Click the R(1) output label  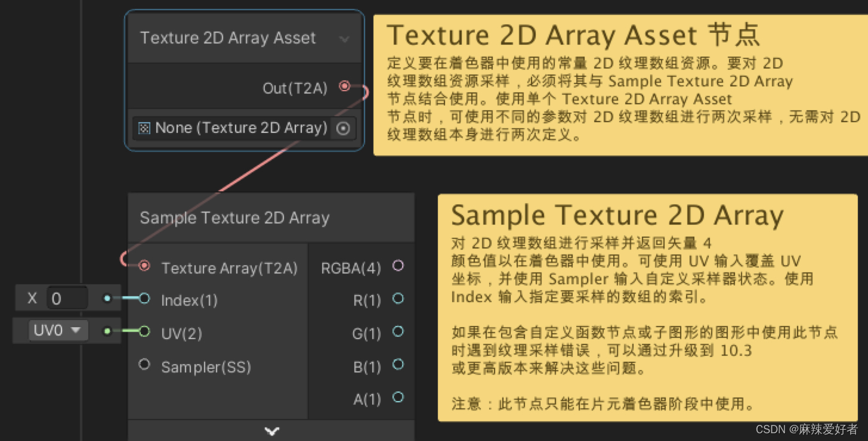tap(367, 302)
